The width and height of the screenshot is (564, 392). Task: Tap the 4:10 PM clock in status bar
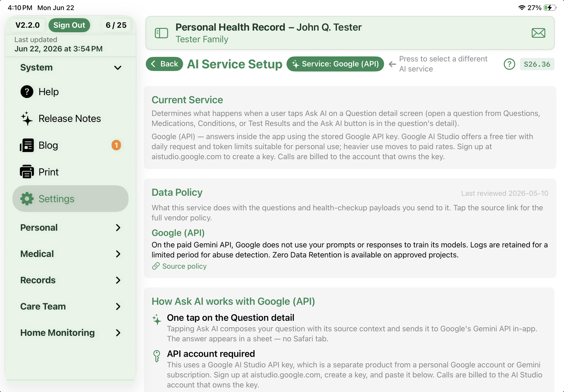20,7
